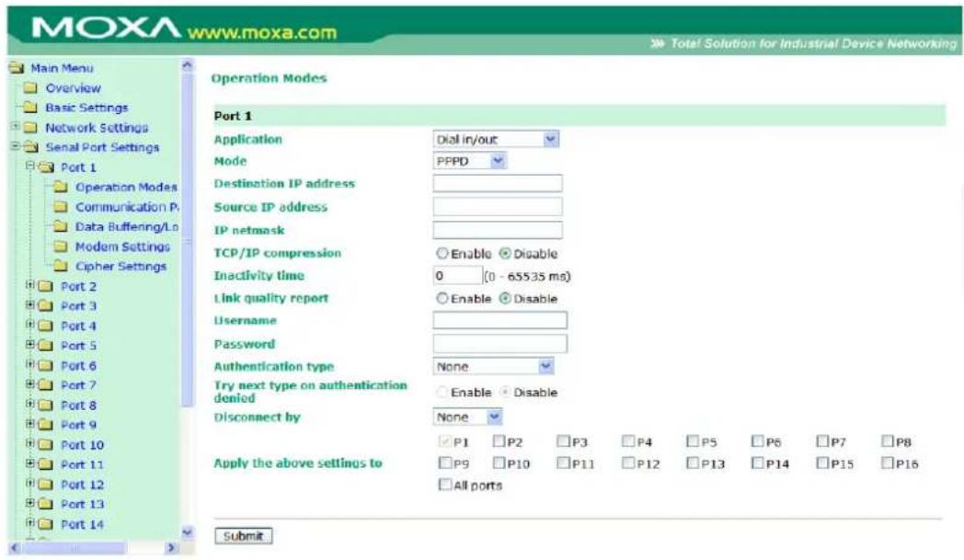Click the Operation Modes folder icon
The height and width of the screenshot is (560, 964).
click(61, 187)
